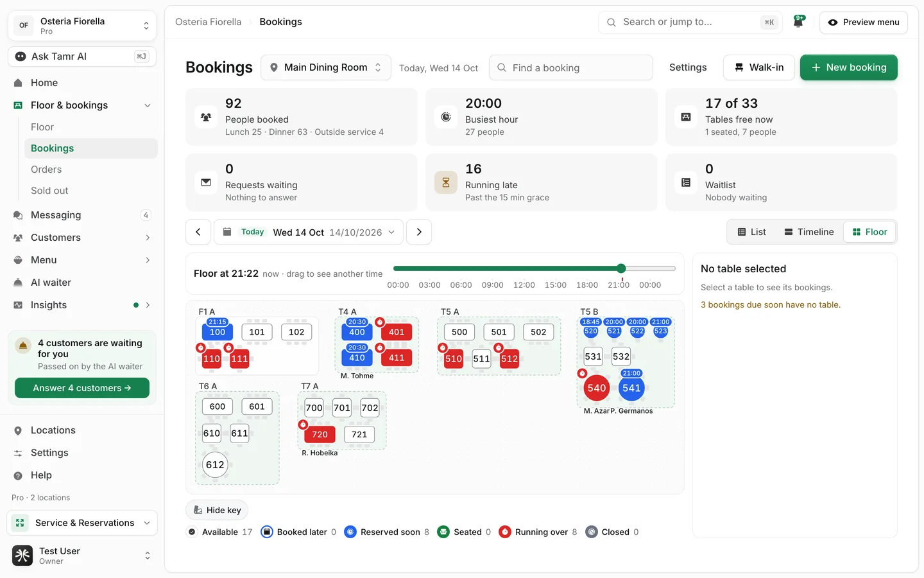The image size is (924, 578).
Task: Collapse Floor & bookings section
Action: tap(148, 105)
